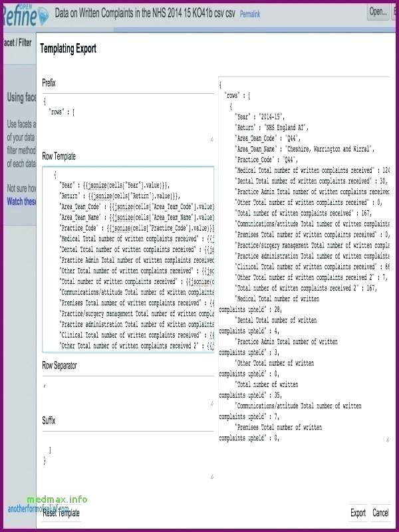The width and height of the screenshot is (399, 532).
Task: Click the Open... button in header
Action: click(x=378, y=12)
